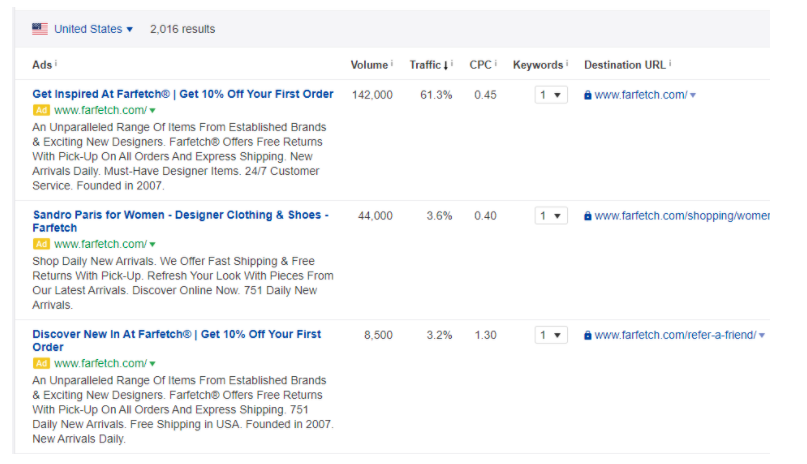Click the '2,016 results' count
This screenshot has width=807, height=464.
182,29
